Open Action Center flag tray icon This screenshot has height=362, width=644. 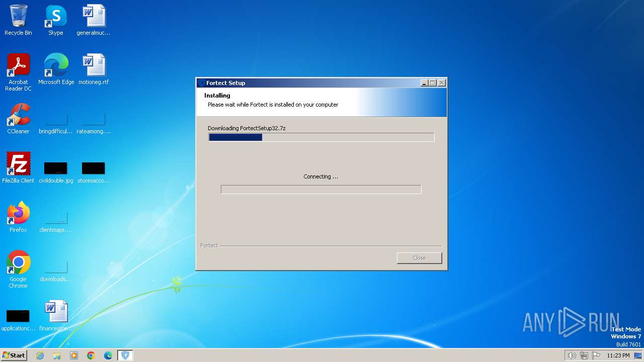tap(597, 355)
